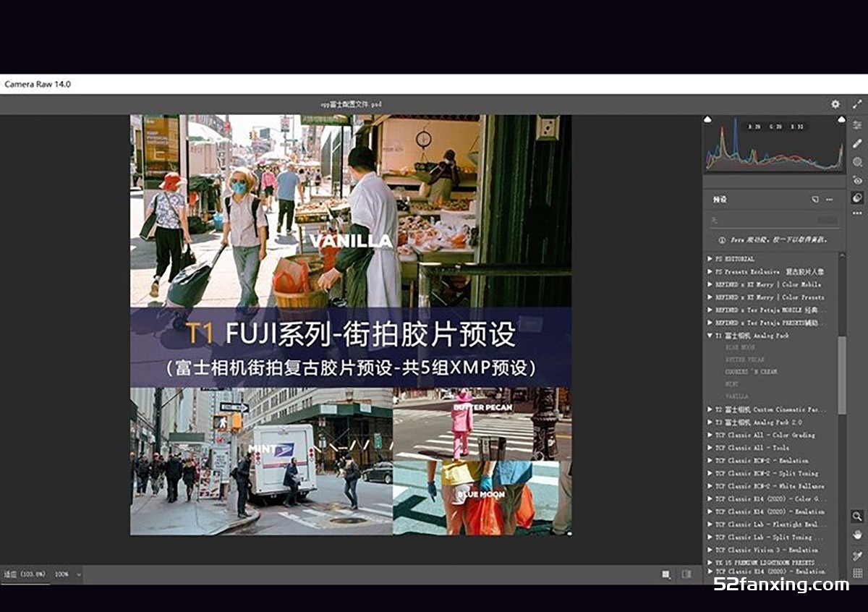This screenshot has width=868, height=612.
Task: Expand REFINED x KT Merry Color Mobile group
Action: 710,284
